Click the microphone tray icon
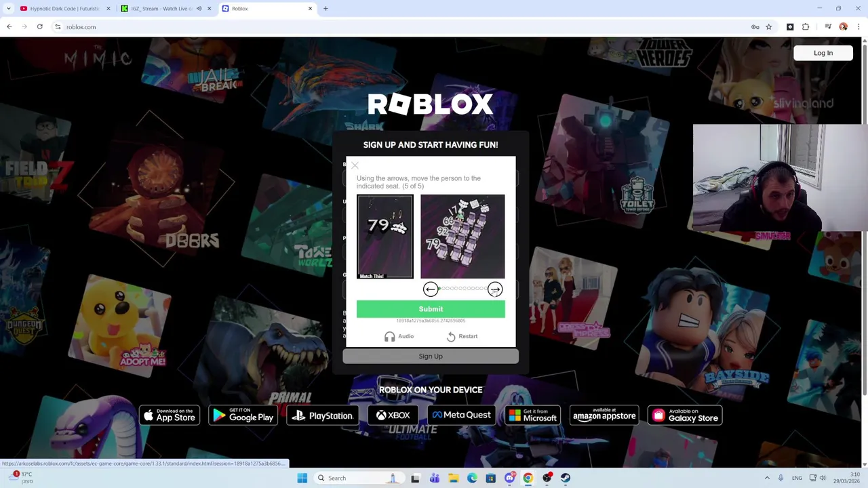The height and width of the screenshot is (488, 868). (x=781, y=478)
